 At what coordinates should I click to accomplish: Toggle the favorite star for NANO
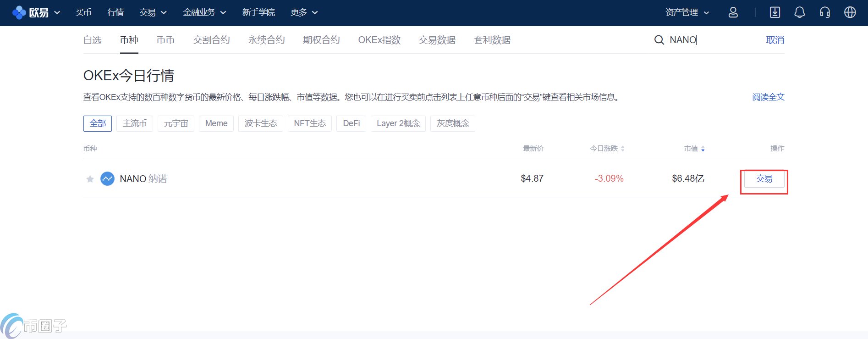tap(90, 179)
